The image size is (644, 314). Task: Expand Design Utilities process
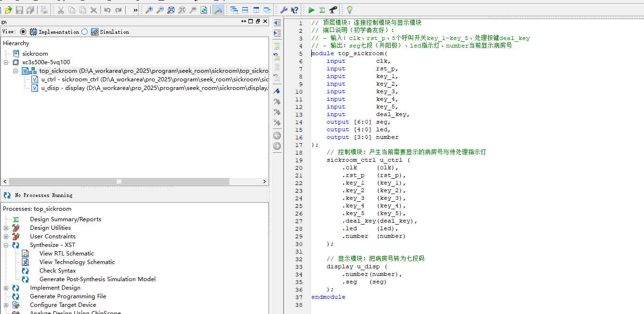pos(6,228)
